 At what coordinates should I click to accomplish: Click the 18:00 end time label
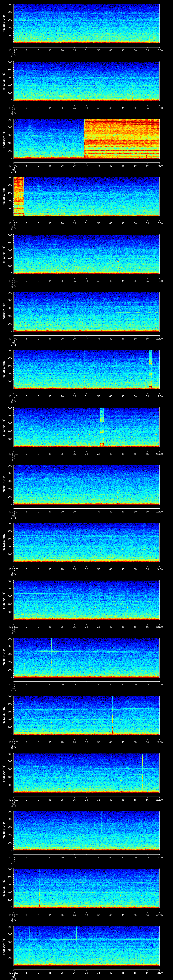click(160, 223)
